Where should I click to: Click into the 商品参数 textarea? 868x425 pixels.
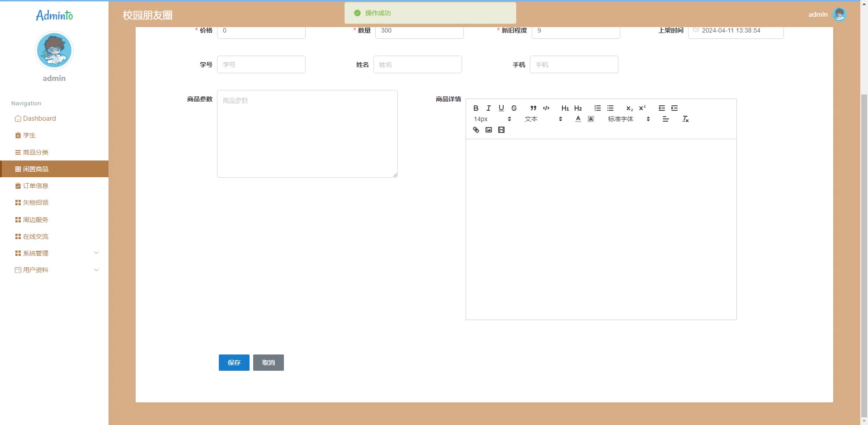(x=307, y=134)
